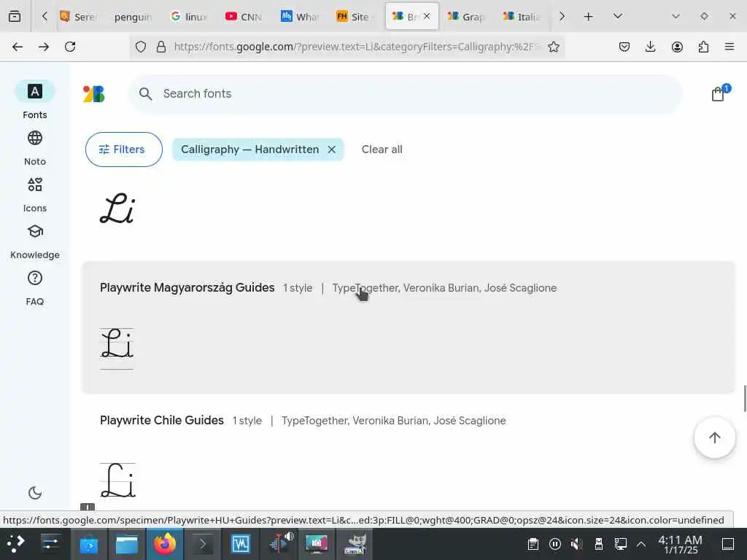The image size is (747, 560).
Task: Open the application launcher in taskbar
Action: [x=15, y=544]
